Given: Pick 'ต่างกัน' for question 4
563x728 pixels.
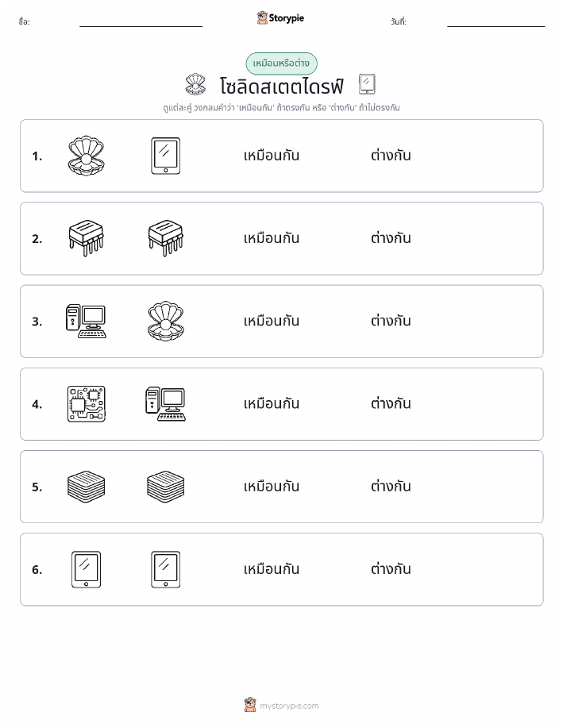Looking at the screenshot, I should point(391,403).
